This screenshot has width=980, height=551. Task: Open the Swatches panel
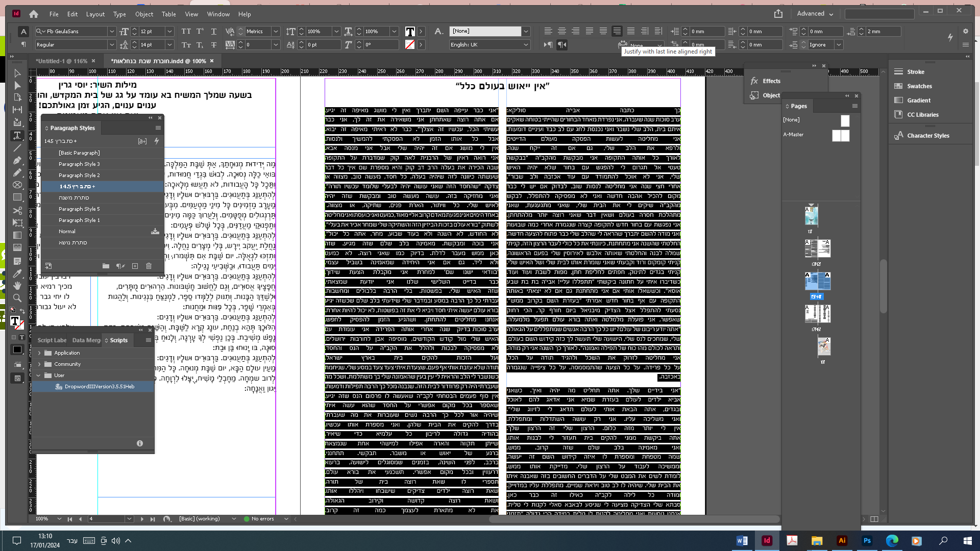(919, 86)
